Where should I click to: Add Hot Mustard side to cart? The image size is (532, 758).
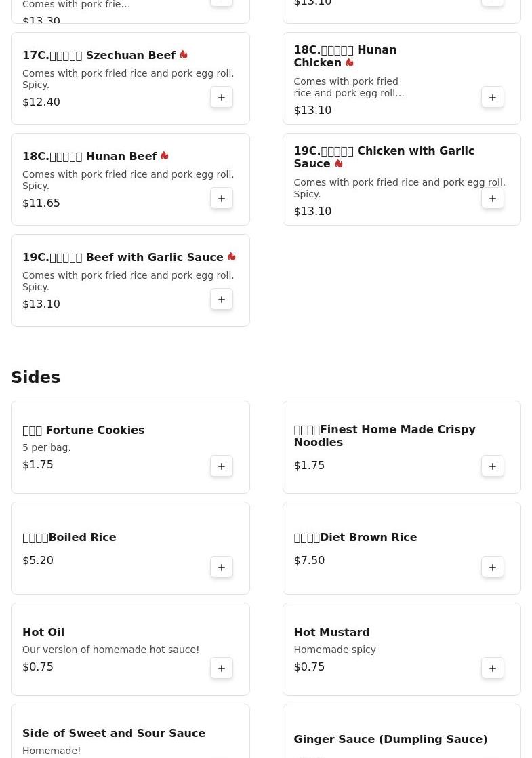click(x=493, y=669)
